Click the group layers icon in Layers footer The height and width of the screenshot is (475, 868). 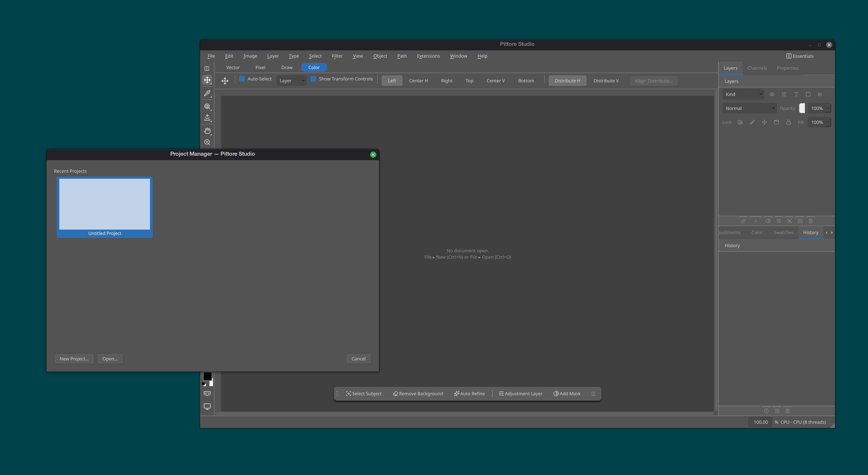click(x=789, y=221)
